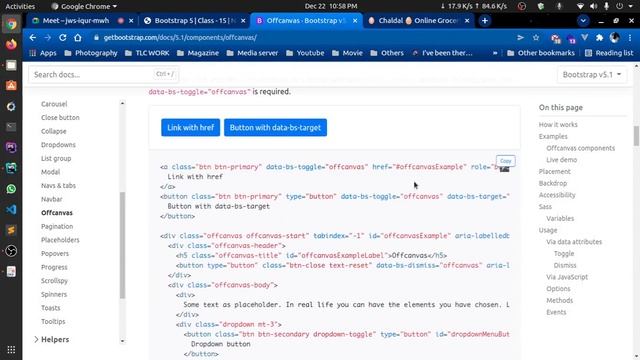Click the sidebar scroll-up arrow
Image resolution: width=640 pixels, height=360 pixels.
(122, 104)
